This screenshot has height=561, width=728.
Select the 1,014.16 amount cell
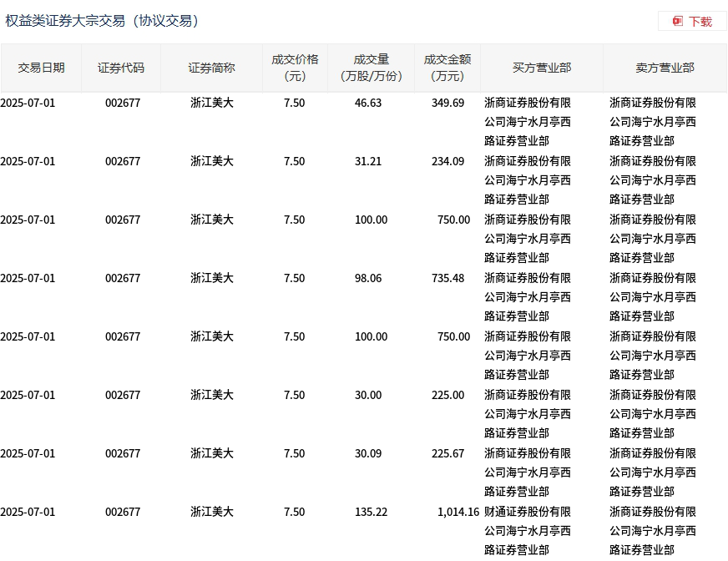457,512
